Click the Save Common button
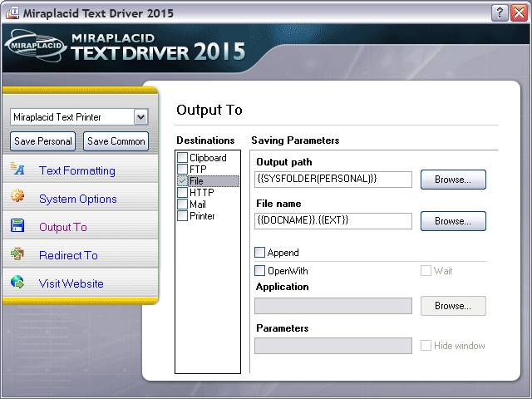The width and height of the screenshot is (532, 399). pos(116,141)
